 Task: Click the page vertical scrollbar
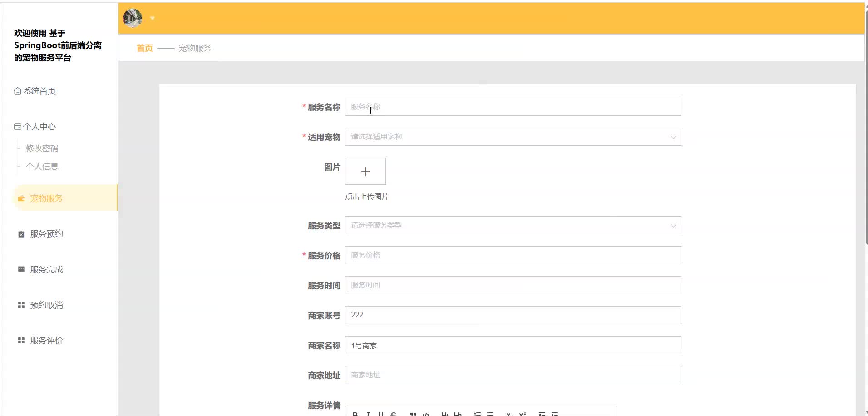tap(866, 127)
